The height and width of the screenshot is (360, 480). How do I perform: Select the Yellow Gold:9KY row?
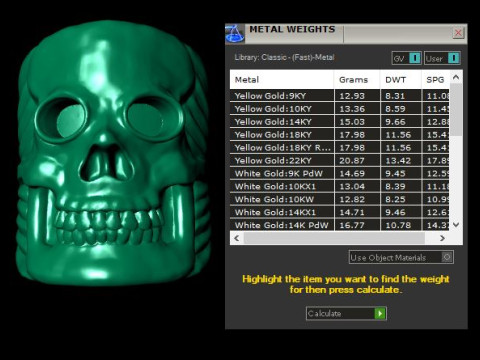tap(339, 96)
